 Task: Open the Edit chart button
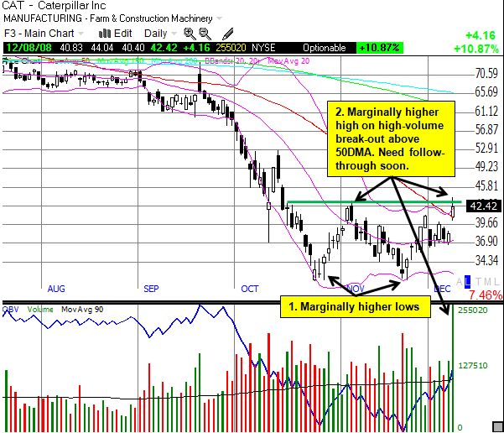pos(122,34)
